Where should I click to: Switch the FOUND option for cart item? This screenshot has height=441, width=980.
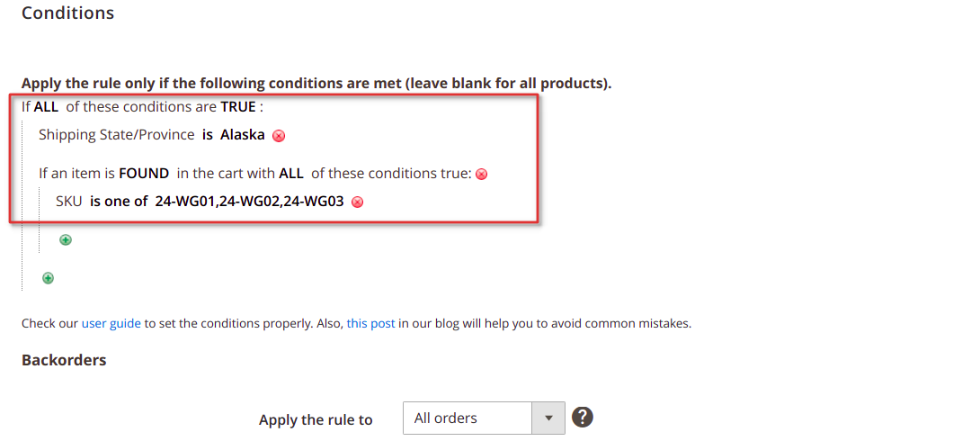point(144,174)
